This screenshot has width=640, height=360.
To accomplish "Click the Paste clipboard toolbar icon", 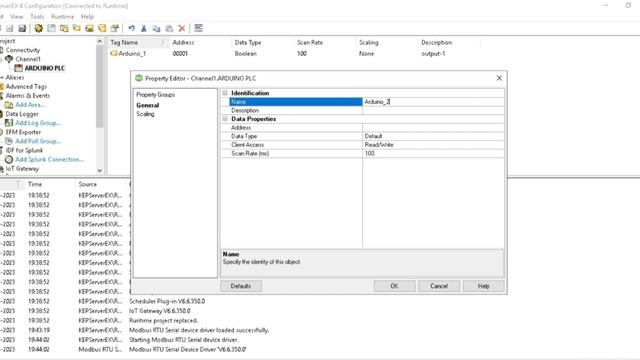I will (169, 28).
